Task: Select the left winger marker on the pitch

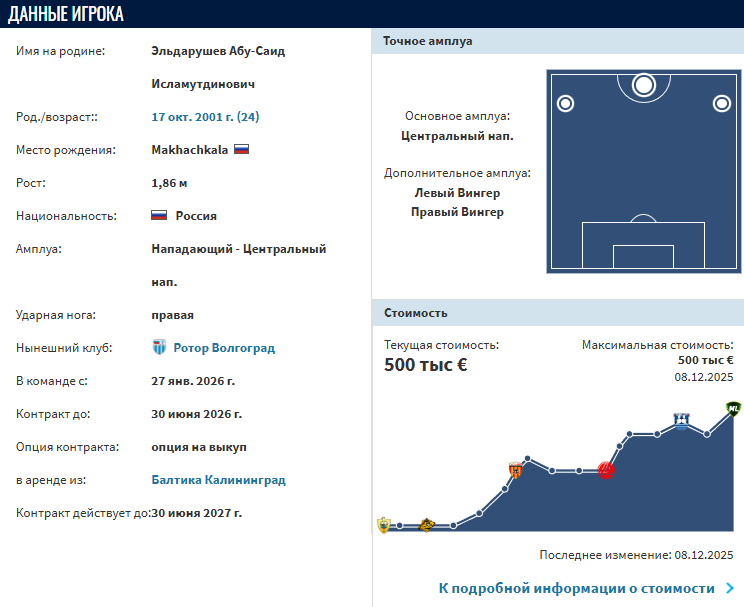Action: [x=565, y=103]
